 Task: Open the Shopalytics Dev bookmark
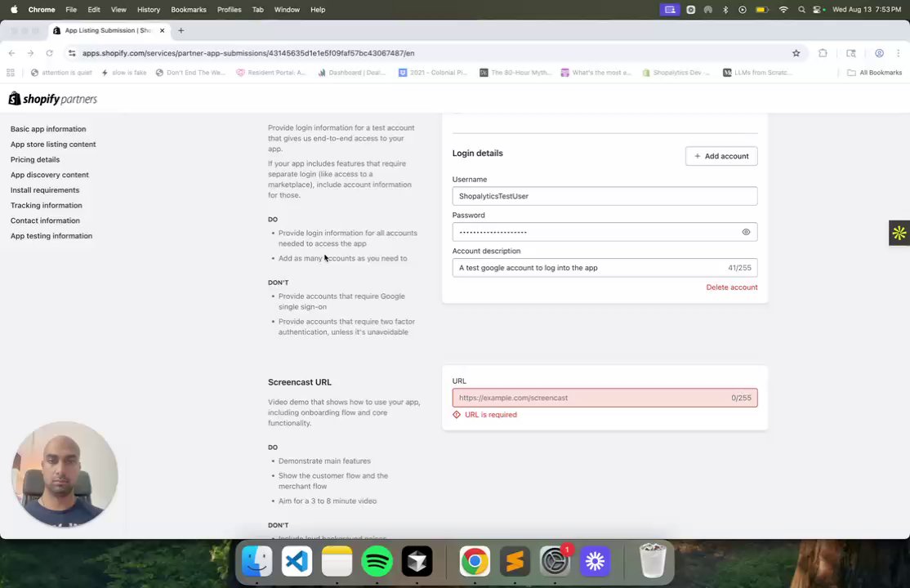tap(676, 73)
